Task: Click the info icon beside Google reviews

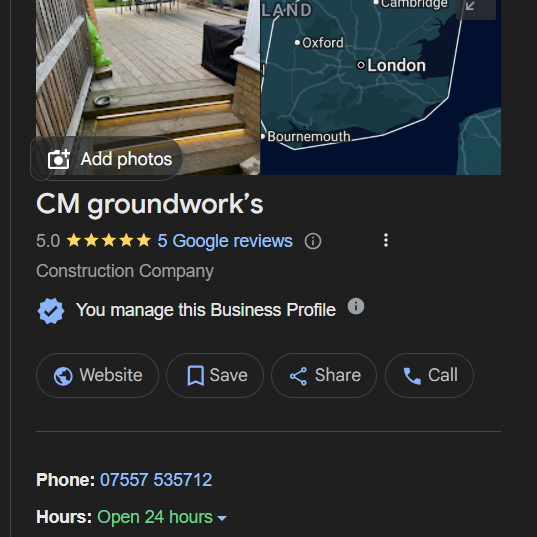Action: click(x=313, y=241)
